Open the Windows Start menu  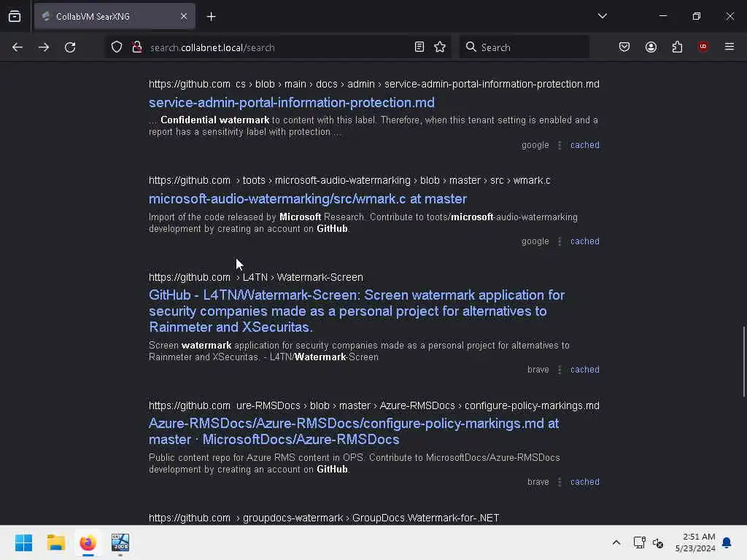coord(23,542)
